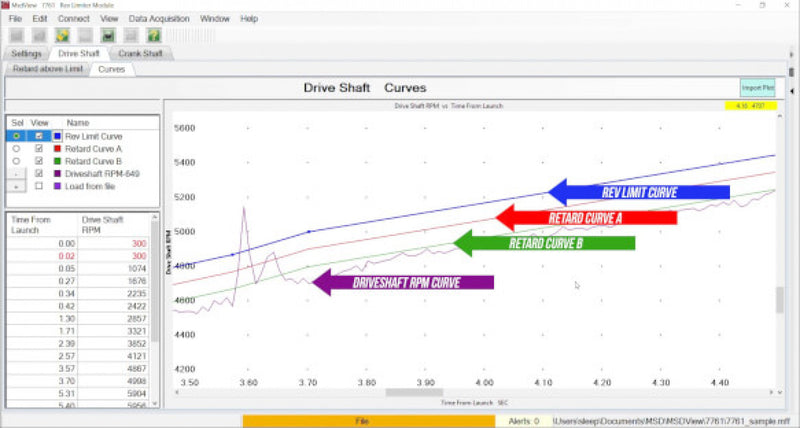Image resolution: width=800 pixels, height=428 pixels.
Task: Click the chart's horizontal scroll-right arrow
Action: pos(771,392)
